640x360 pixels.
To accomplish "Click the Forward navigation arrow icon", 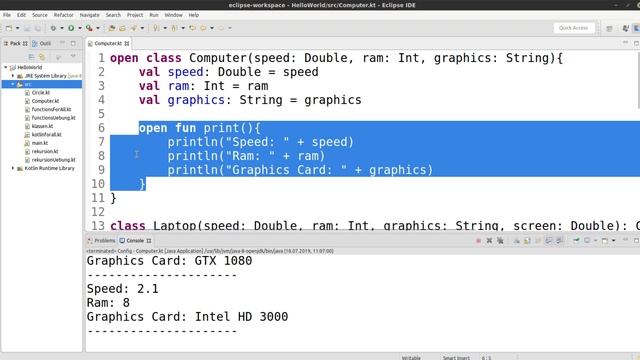I will tap(221, 28).
